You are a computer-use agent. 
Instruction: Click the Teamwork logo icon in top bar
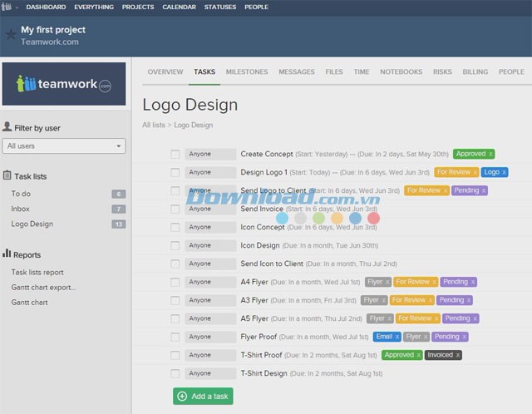(x=6, y=7)
